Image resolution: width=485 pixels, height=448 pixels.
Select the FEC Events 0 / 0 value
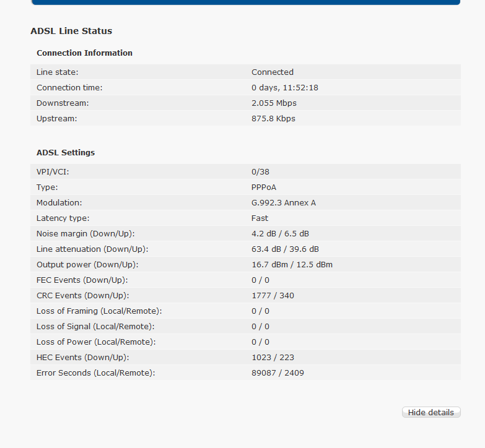(260, 280)
